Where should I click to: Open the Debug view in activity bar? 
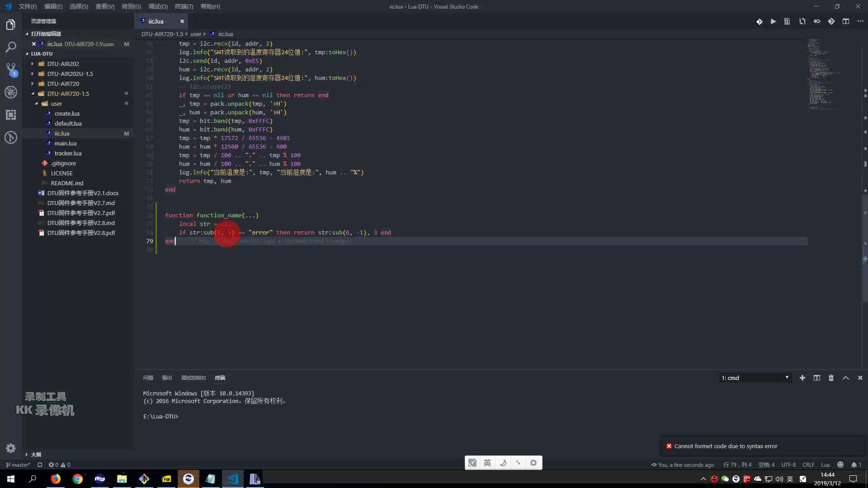point(11,92)
